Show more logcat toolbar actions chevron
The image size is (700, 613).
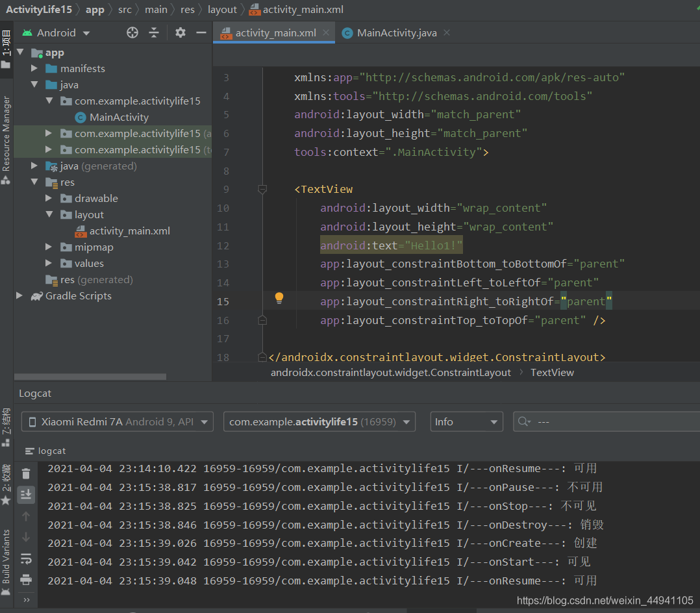coord(27,599)
